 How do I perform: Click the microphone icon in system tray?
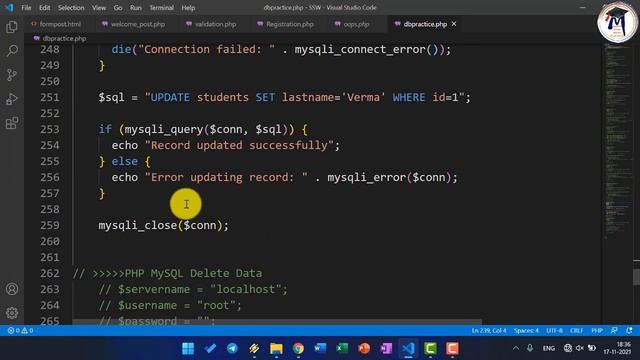530,348
